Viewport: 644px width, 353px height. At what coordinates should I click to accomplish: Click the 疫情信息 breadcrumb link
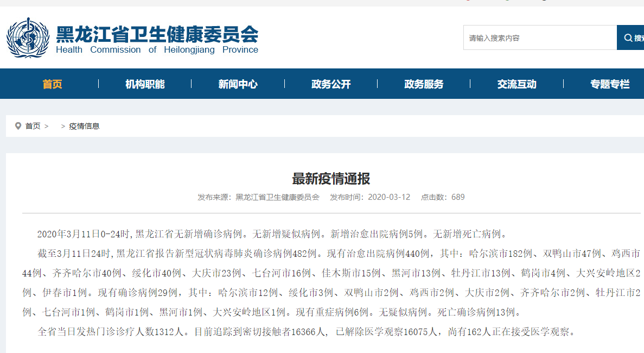(x=84, y=126)
